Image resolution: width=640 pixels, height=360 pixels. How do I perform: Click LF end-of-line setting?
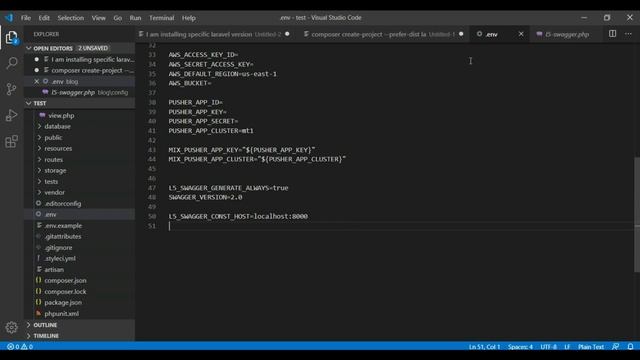(x=567, y=347)
